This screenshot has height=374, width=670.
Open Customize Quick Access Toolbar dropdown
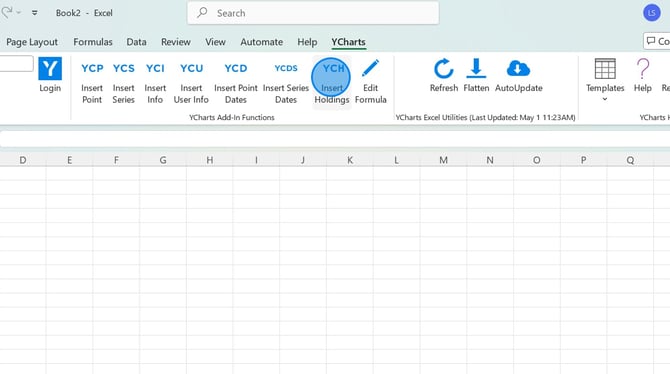pyautogui.click(x=35, y=13)
